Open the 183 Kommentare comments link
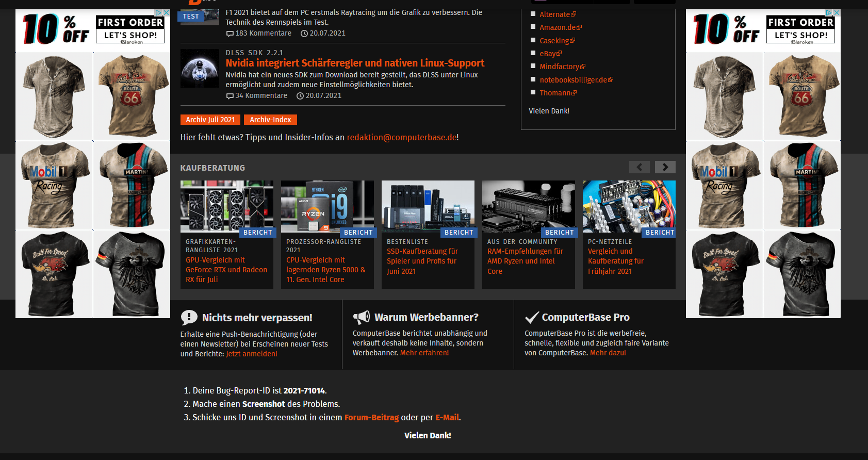Viewport: 868px width, 460px height. pyautogui.click(x=259, y=33)
